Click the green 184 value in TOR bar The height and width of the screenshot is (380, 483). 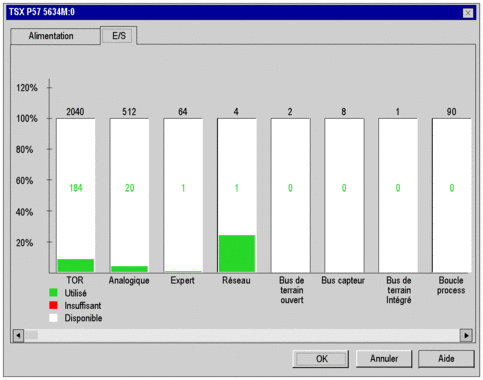tap(76, 188)
